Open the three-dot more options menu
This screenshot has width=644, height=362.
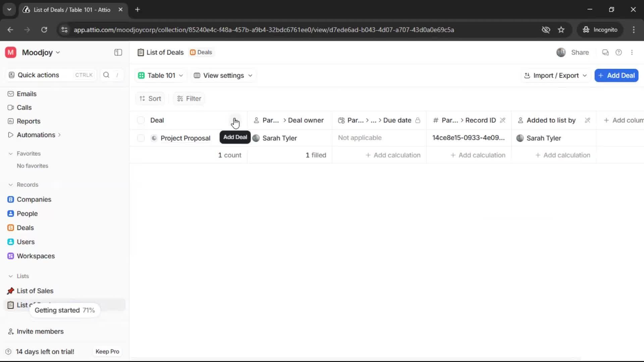pos(632,52)
